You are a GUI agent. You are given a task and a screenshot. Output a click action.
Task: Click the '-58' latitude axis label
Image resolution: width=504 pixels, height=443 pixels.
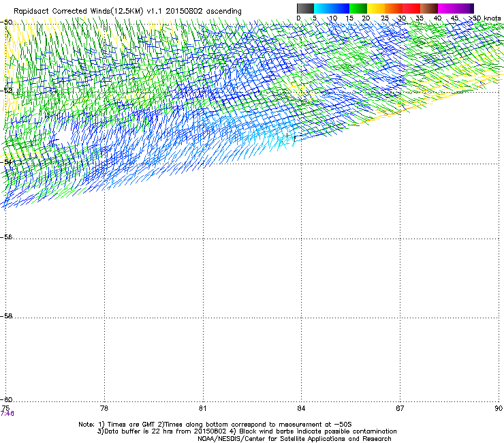[x=6, y=316]
